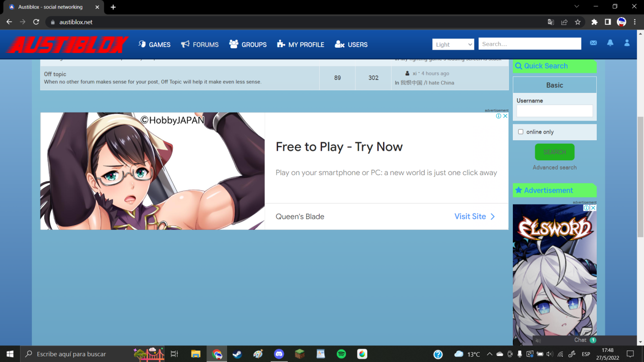View site information via the padlock icon

(x=52, y=22)
